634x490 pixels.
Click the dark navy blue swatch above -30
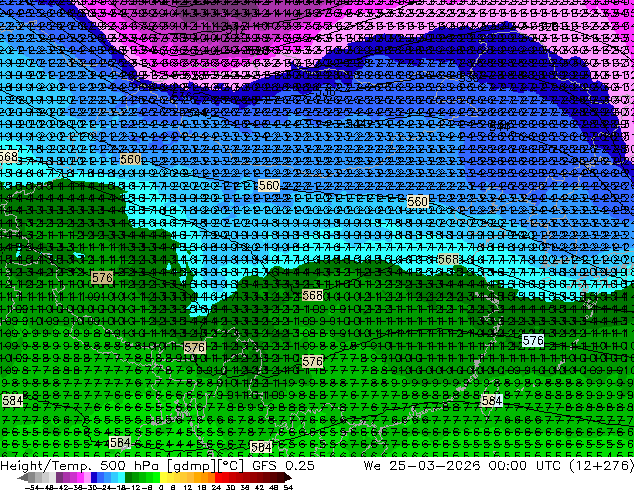click(x=94, y=478)
